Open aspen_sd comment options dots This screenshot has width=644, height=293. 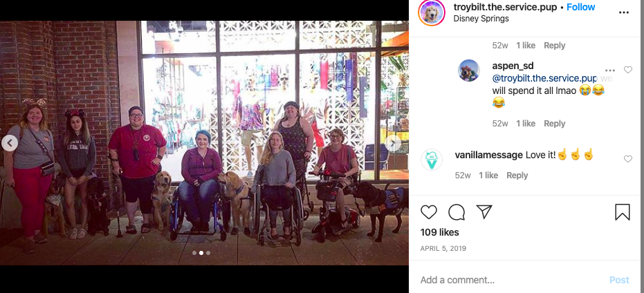click(x=610, y=70)
